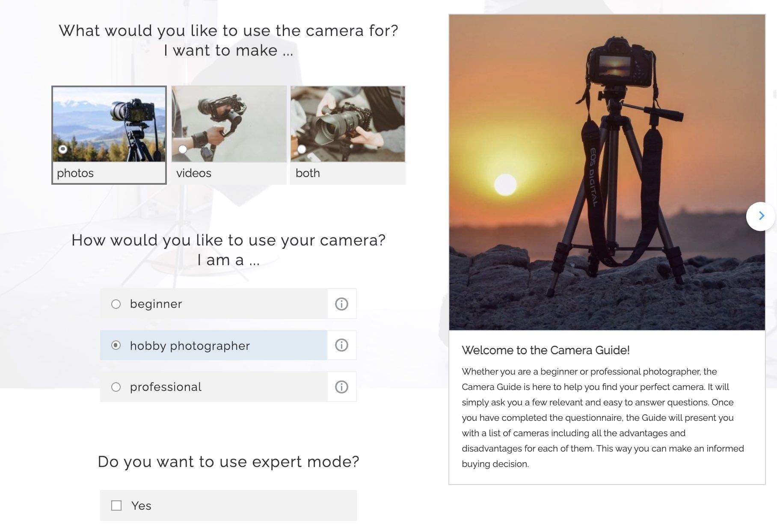
Task: Click the "beginner" option label
Action: [156, 304]
